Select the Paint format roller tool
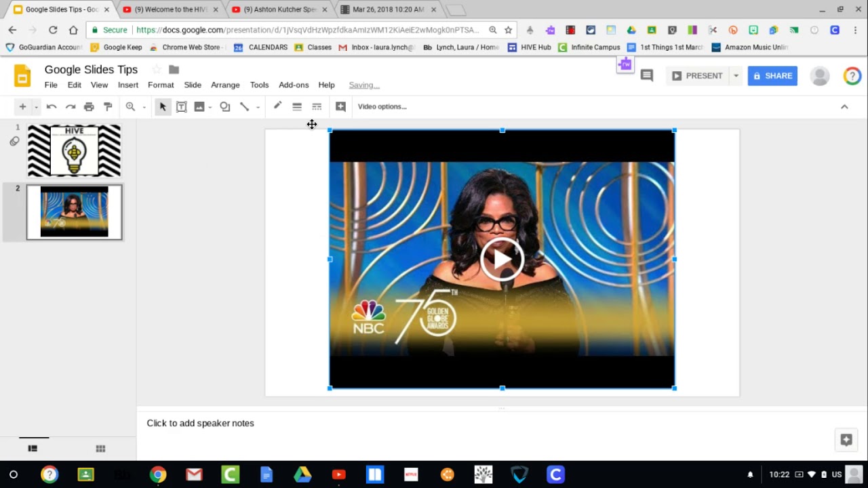This screenshot has width=868, height=488. [x=108, y=106]
